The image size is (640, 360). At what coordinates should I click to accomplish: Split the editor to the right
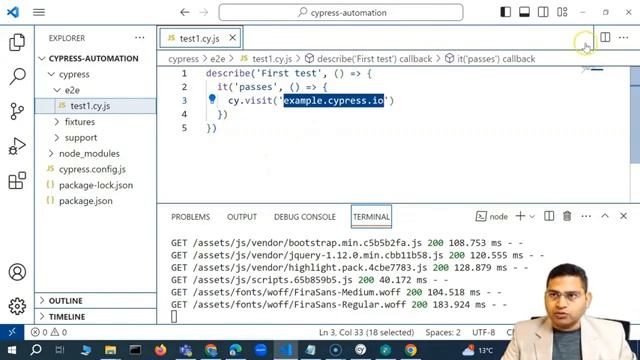[605, 38]
